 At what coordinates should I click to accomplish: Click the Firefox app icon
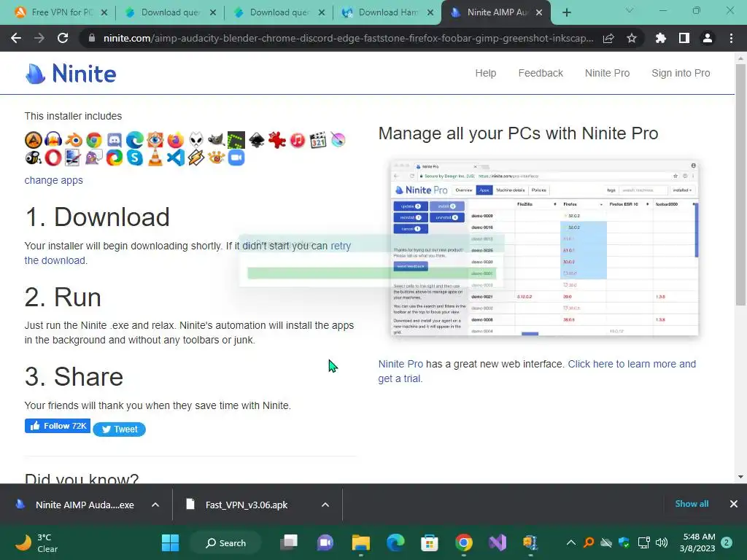click(x=175, y=140)
